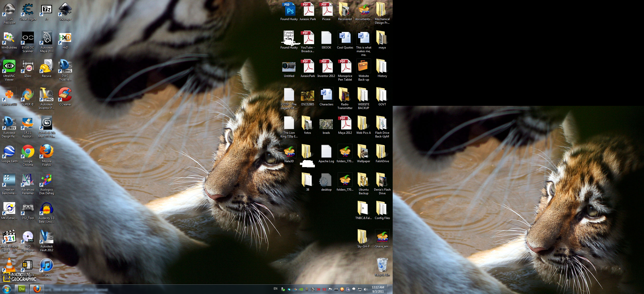This screenshot has width=644, height=294.
Task: Click the EN language indicator
Action: tap(275, 289)
